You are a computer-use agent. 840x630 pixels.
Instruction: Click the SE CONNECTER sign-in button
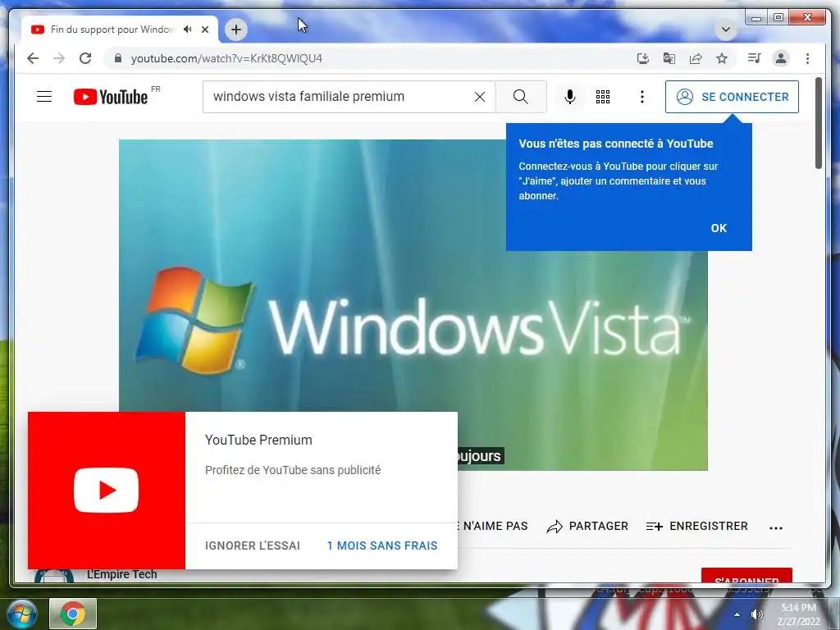732,97
